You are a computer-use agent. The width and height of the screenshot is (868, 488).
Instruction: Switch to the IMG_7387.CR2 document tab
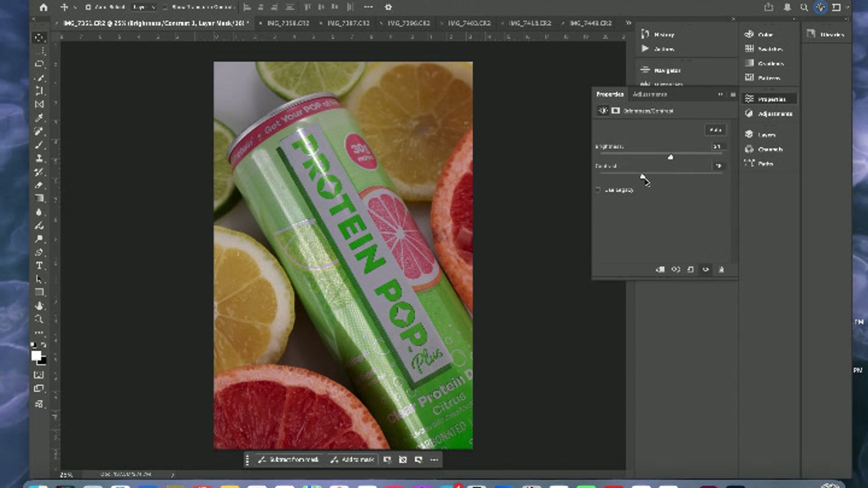(348, 23)
